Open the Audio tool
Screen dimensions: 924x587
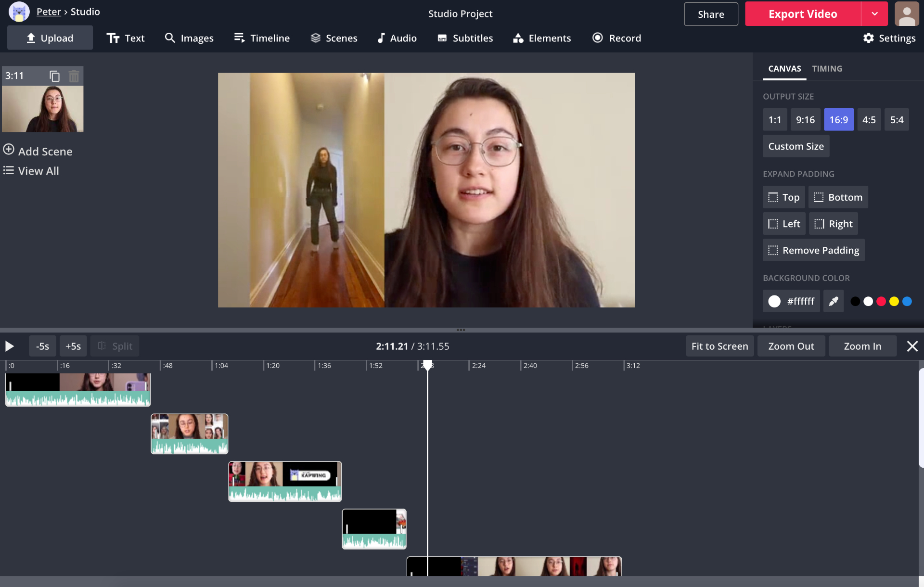click(397, 38)
